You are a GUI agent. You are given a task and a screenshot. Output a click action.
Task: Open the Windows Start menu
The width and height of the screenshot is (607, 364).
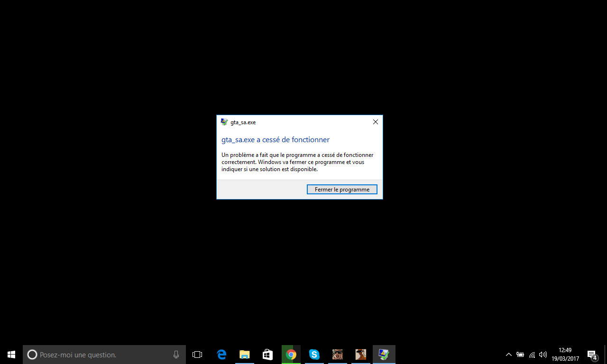[x=11, y=355]
